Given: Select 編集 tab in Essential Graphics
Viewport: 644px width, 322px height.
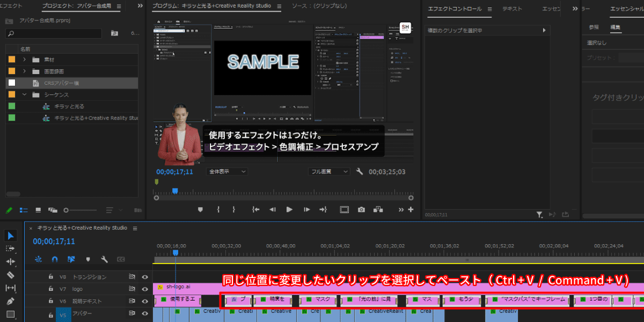Looking at the screenshot, I should pyautogui.click(x=616, y=27).
